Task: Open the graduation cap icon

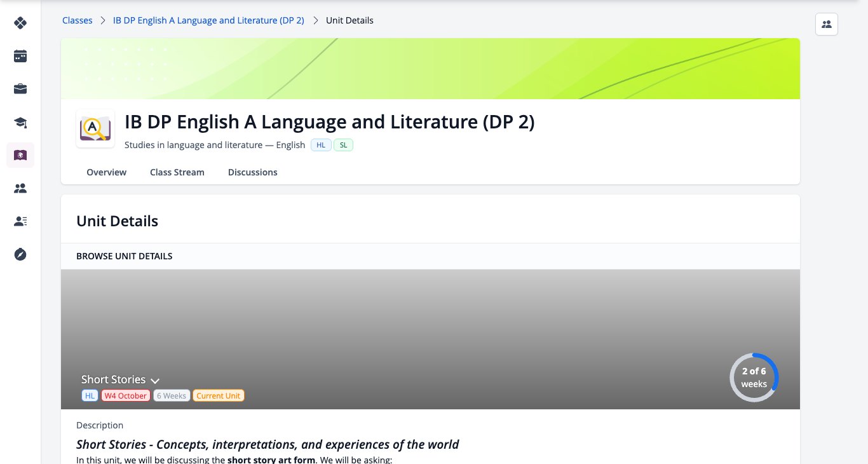Action: (20, 122)
